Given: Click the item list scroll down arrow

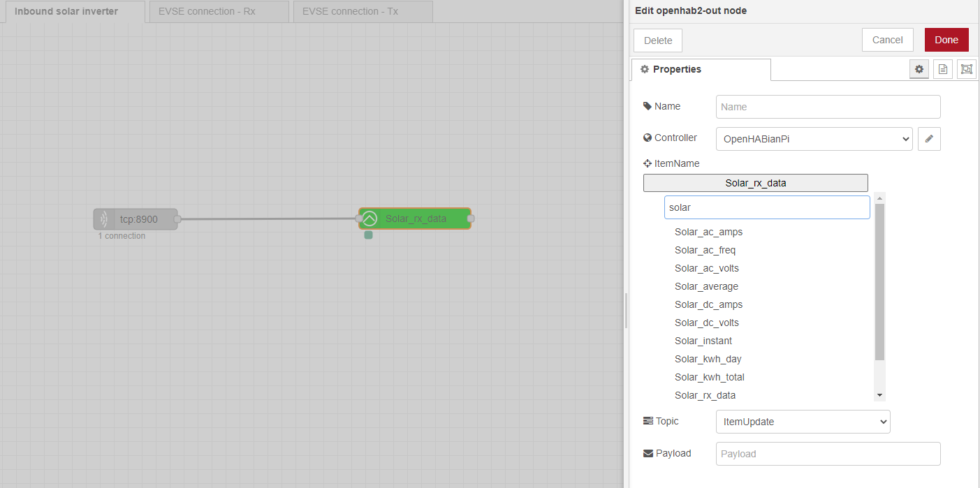Looking at the screenshot, I should pyautogui.click(x=879, y=395).
